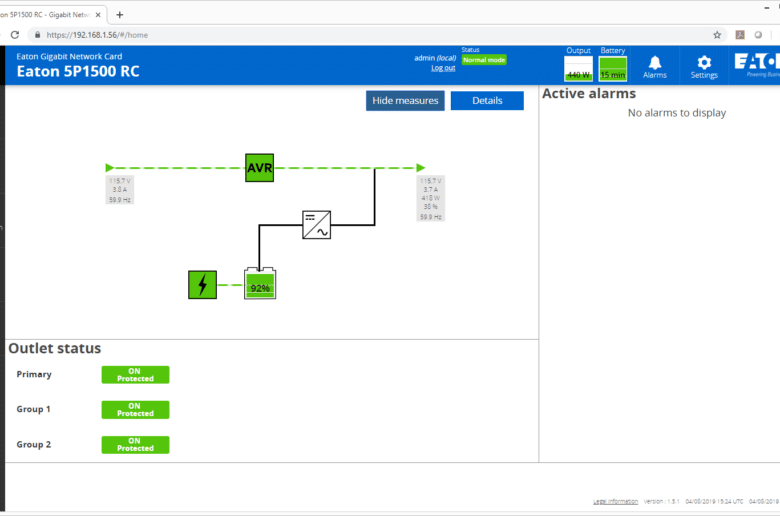
Task: Select the inverter DC/AC converter symbol
Action: pyautogui.click(x=316, y=225)
